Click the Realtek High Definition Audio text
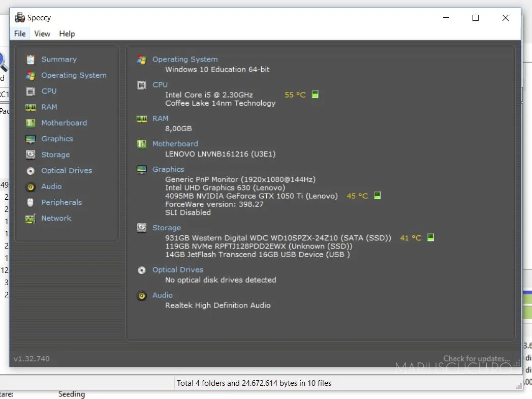The image size is (532, 399). point(218,305)
